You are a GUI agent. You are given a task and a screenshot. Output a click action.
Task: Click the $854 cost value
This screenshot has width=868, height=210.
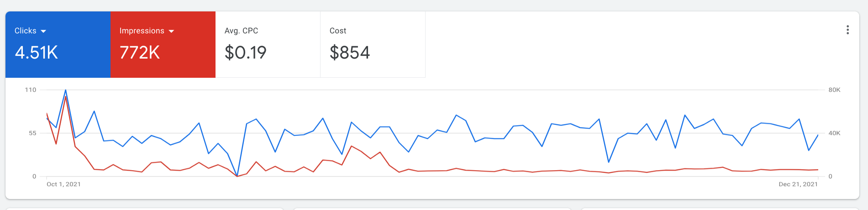[350, 53]
